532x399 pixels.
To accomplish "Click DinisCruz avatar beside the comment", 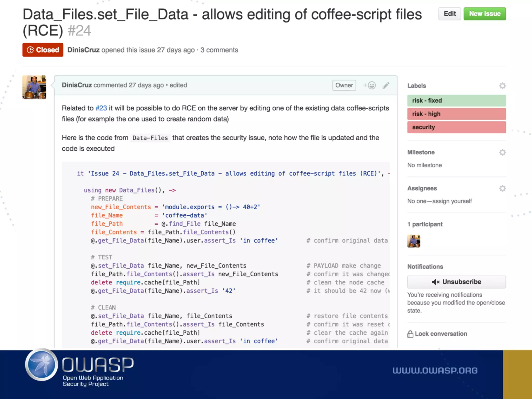I will coord(34,87).
